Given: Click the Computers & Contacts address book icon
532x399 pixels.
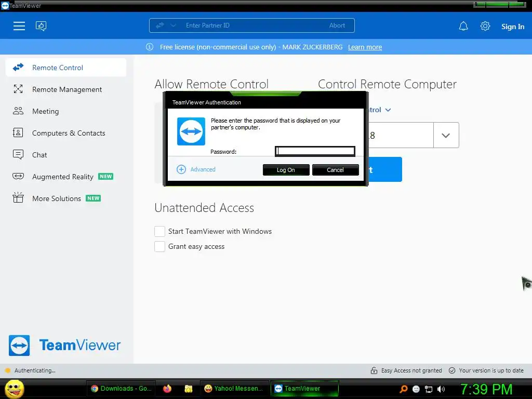Looking at the screenshot, I should (x=18, y=132).
